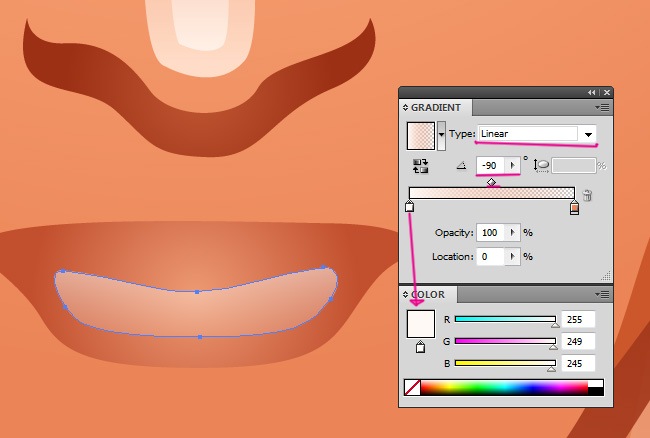Click the gradient fill preview swatch
The width and height of the screenshot is (650, 438).
click(420, 134)
